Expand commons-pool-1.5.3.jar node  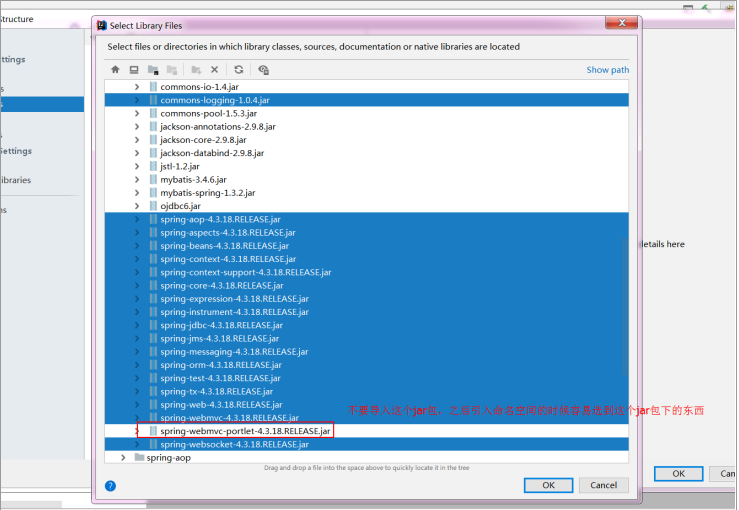(137, 113)
